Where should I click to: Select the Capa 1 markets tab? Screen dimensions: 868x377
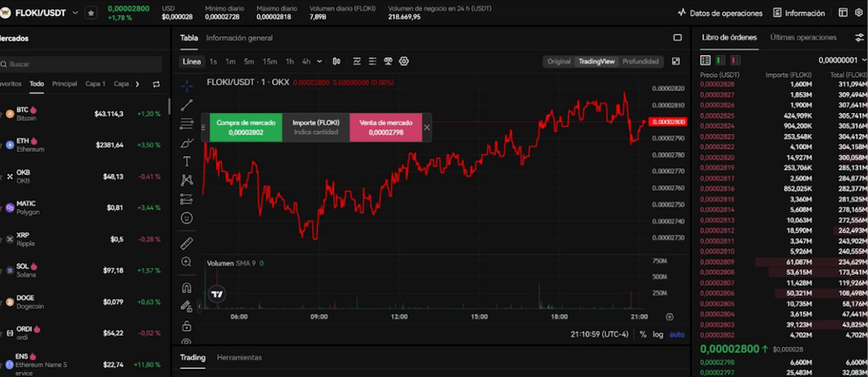(x=95, y=84)
